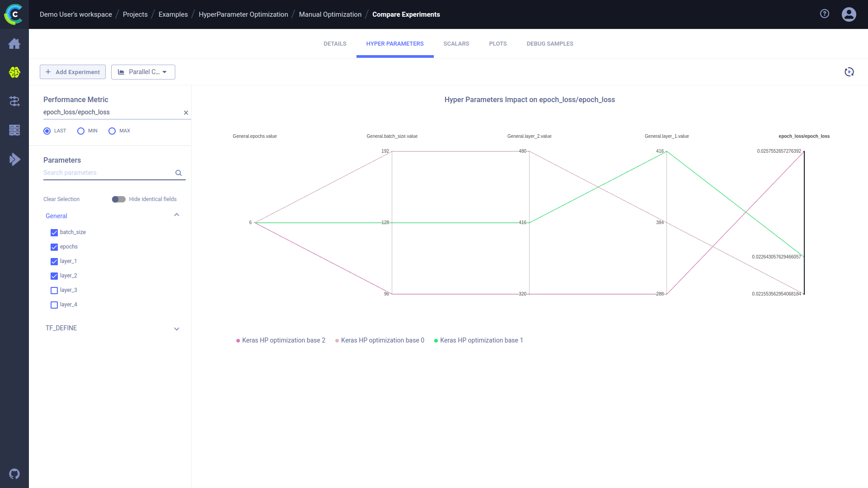The image size is (868, 488).
Task: Switch to the SCALARS tab
Action: (x=456, y=44)
